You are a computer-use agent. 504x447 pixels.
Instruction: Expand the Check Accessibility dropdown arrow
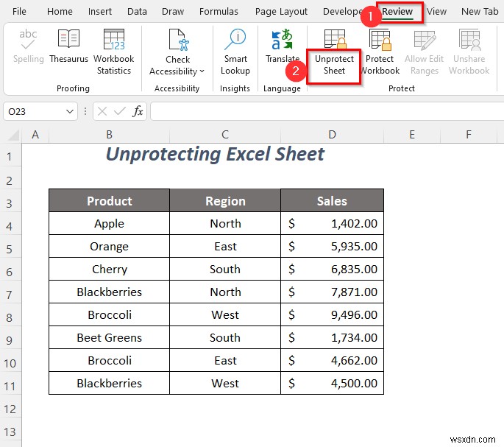[x=202, y=71]
